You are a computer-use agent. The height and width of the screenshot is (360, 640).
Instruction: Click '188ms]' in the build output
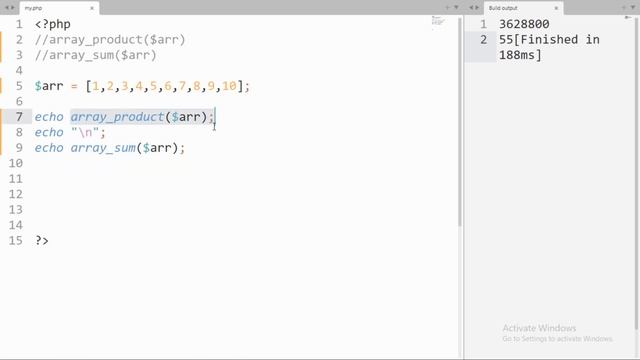tap(520, 55)
